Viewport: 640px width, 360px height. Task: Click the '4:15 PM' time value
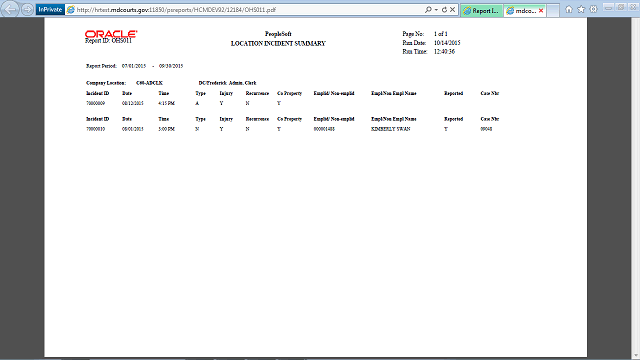tap(167, 104)
